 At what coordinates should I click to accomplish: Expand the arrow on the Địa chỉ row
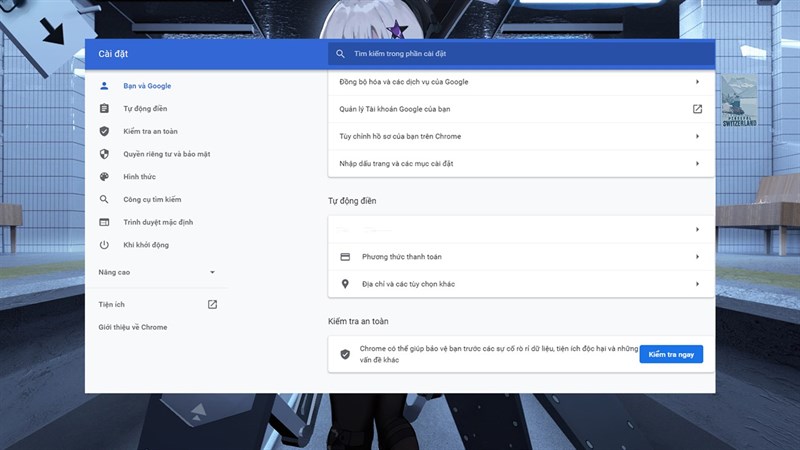(697, 284)
